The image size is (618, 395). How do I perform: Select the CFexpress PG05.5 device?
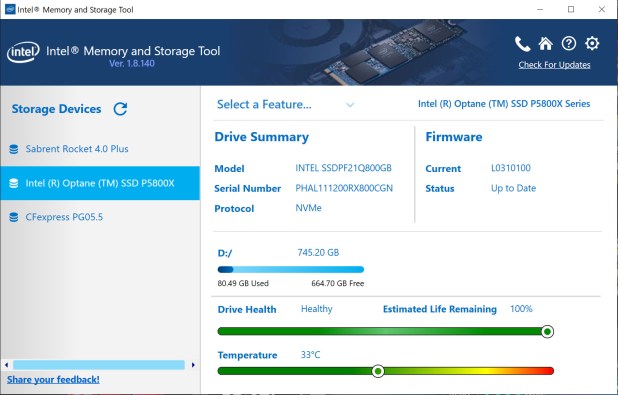coord(100,217)
